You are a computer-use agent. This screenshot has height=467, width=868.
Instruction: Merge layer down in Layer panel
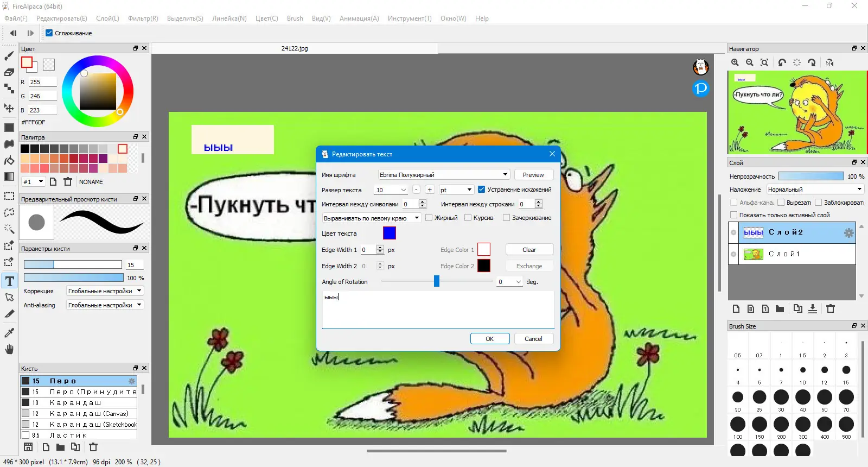click(813, 309)
